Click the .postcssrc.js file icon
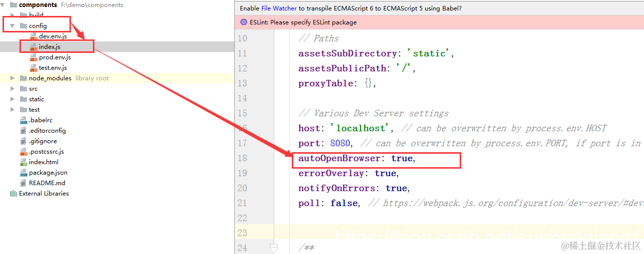Viewport: 644px width, 254px height. tap(23, 152)
